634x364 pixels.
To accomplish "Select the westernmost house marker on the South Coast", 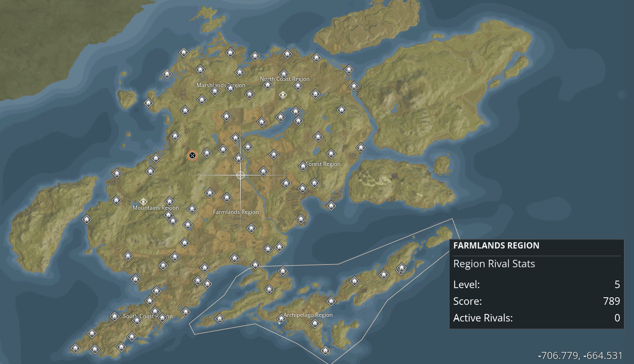I will [x=76, y=348].
